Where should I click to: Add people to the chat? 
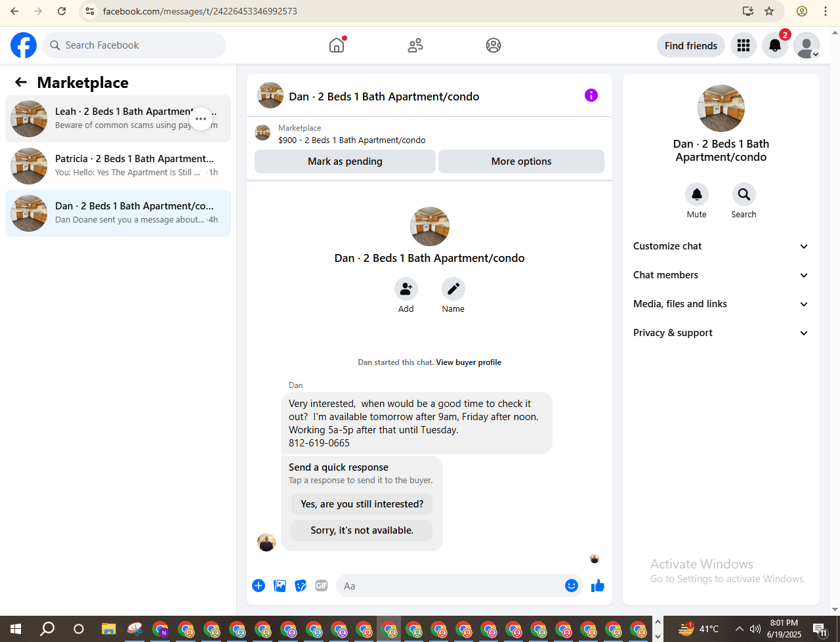point(406,289)
